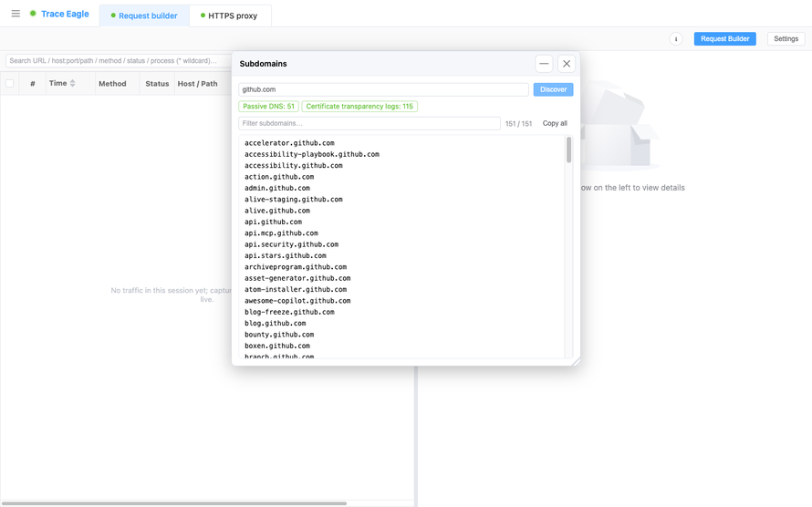Image resolution: width=812 pixels, height=507 pixels.
Task: Click the blue Request Builder button
Action: 724,39
